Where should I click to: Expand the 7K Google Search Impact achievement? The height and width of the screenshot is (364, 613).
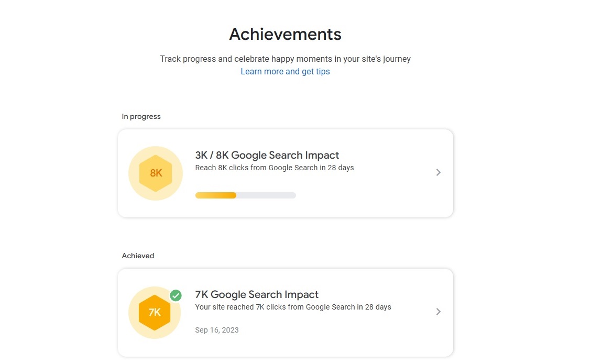pyautogui.click(x=438, y=311)
